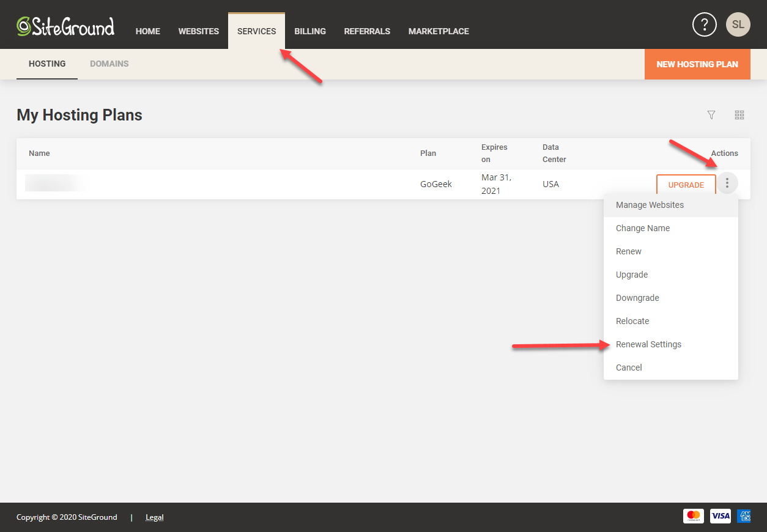The image size is (767, 532).
Task: Open the REFERRALS tab
Action: click(367, 31)
